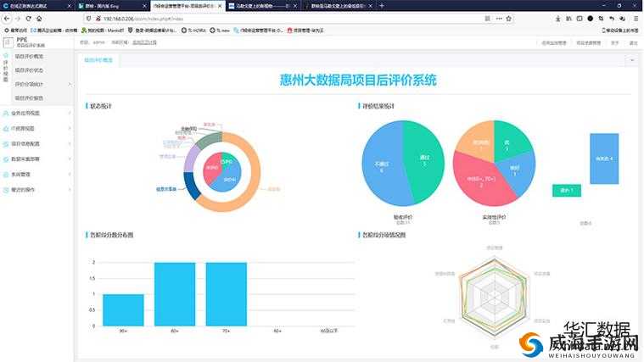Viewport: 644px width, 362px height.
Task: Click the PPE logo icon in the sidebar header
Action: pos(8,42)
